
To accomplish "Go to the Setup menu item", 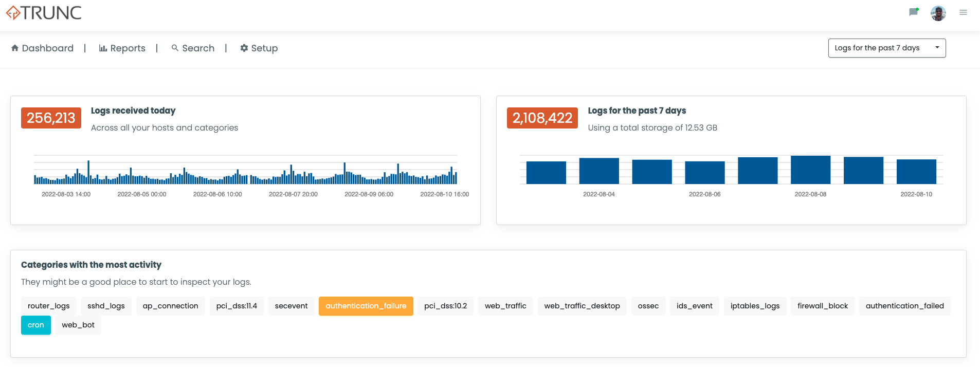I will (x=264, y=48).
